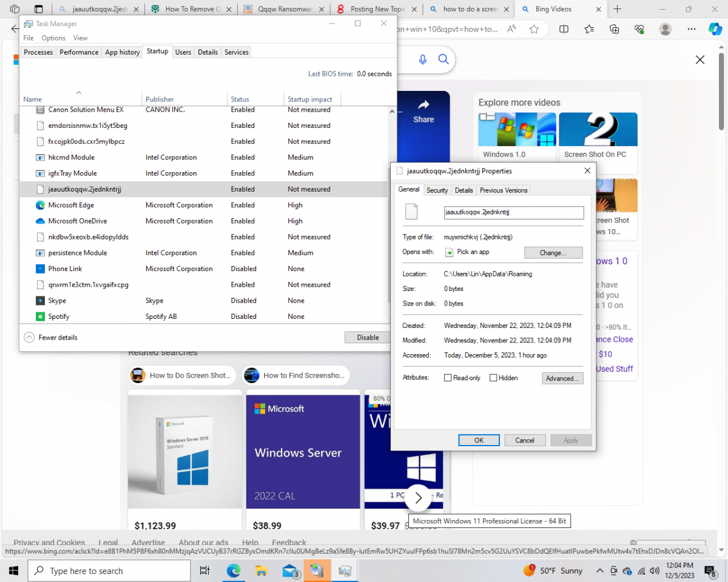This screenshot has width=728, height=582.
Task: Select the fxcojpk0ods.cxr5mylbpcz startup row
Action: click(203, 141)
